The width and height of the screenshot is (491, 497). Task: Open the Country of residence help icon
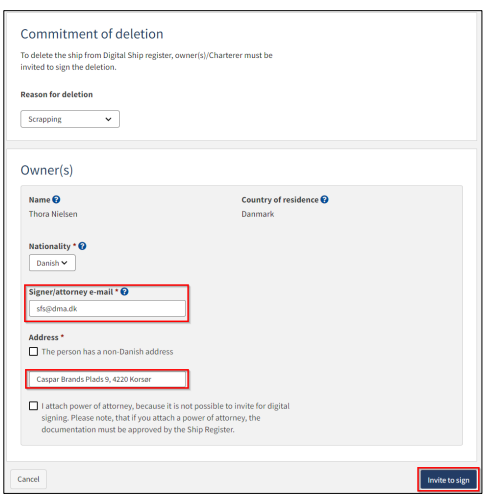coord(324,199)
